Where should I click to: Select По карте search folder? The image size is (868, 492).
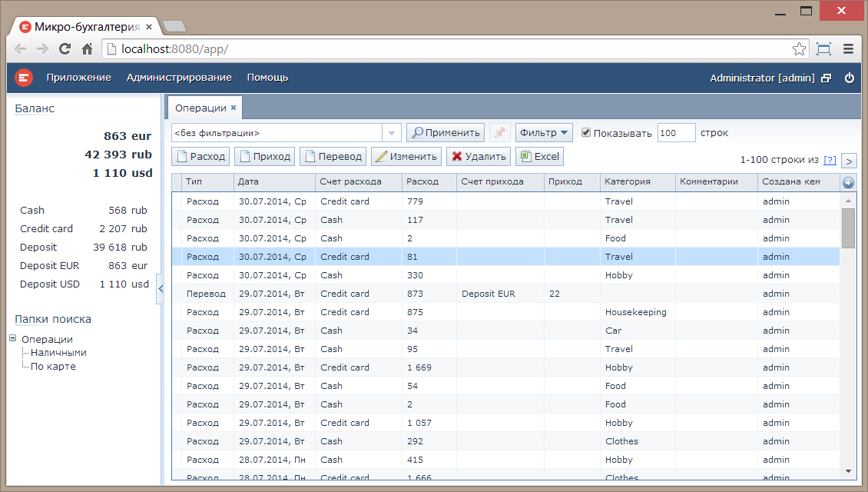coord(53,366)
